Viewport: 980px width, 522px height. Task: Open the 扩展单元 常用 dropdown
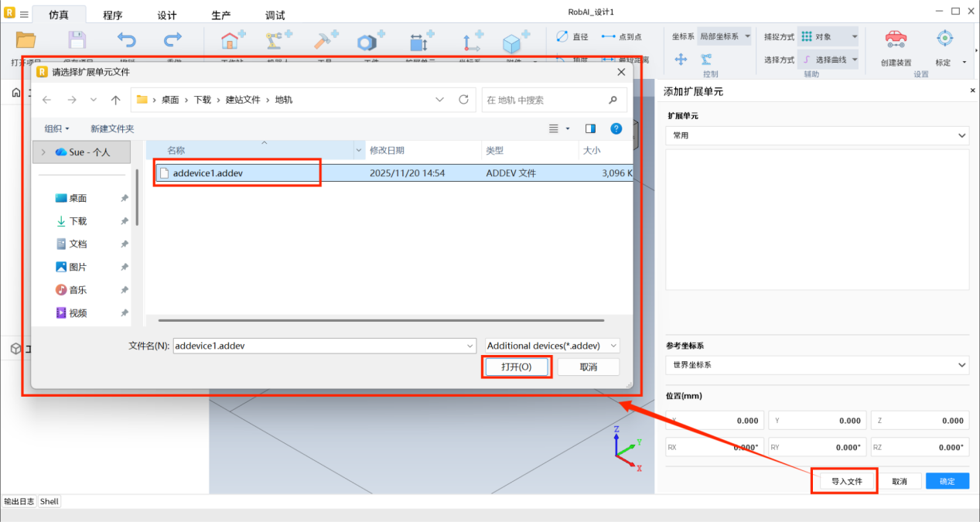point(816,135)
